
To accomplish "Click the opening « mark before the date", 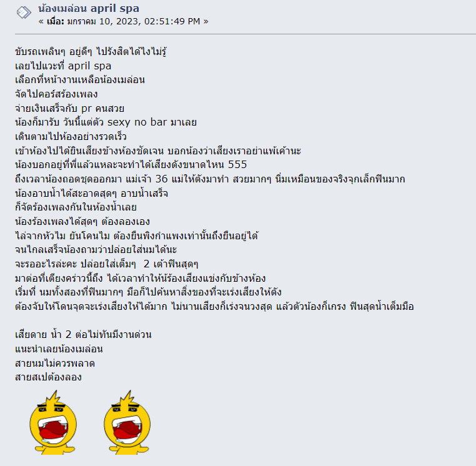I will point(41,22).
